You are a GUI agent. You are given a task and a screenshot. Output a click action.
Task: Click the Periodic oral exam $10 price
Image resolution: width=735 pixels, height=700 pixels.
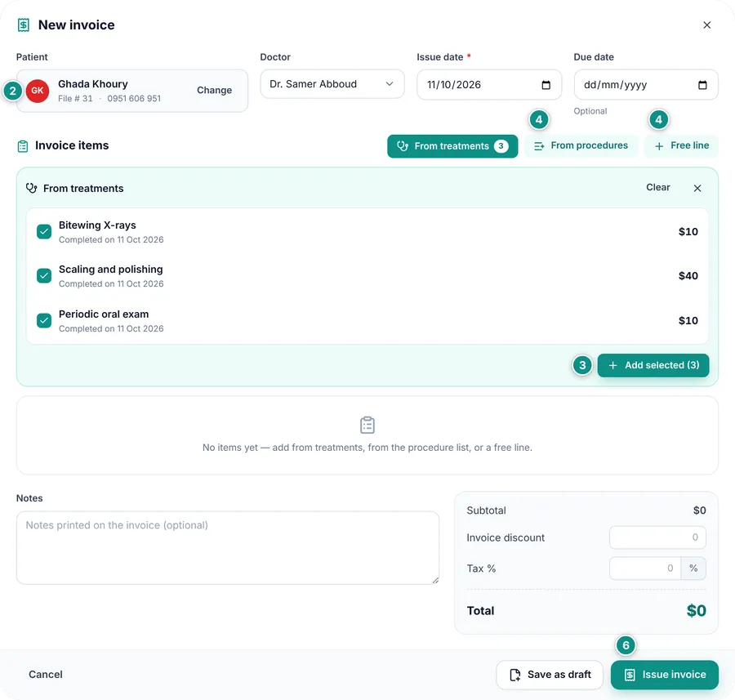tap(688, 321)
